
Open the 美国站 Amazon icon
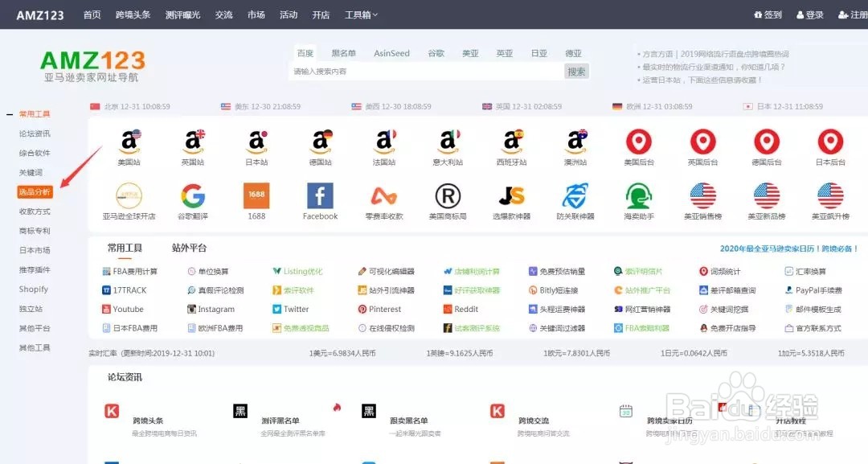[x=131, y=145]
